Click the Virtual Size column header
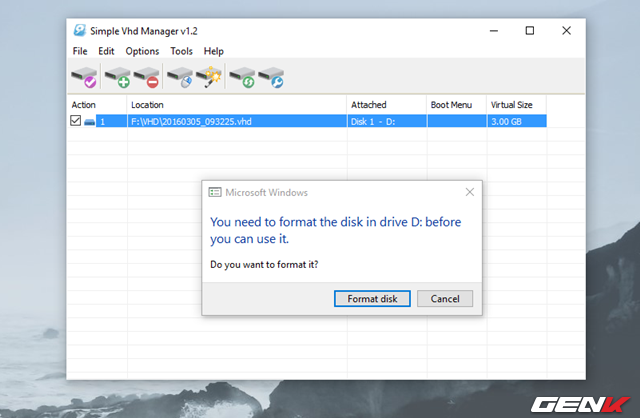Image resolution: width=640 pixels, height=418 pixels. pyautogui.click(x=517, y=105)
